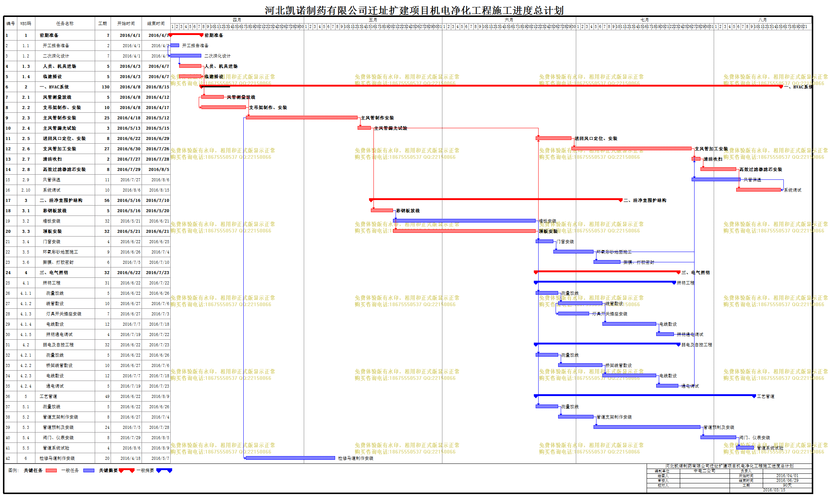Viewport: 828px width, 504px height.
Task: Click 2016/04/01 start date in title block
Action: click(x=787, y=476)
